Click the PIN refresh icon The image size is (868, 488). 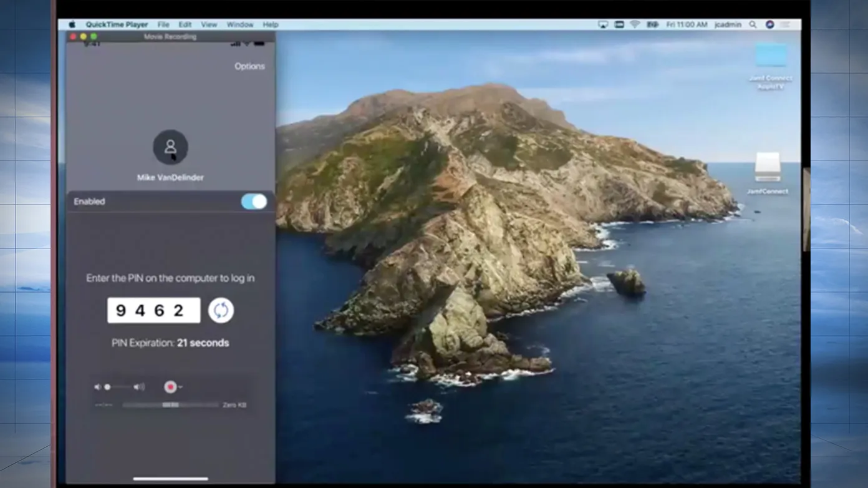tap(221, 310)
